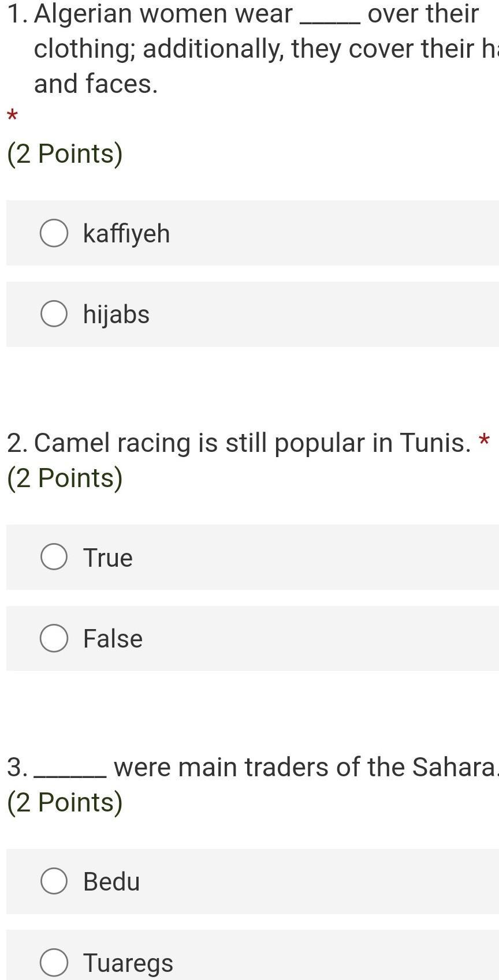Pick the False radio circle

point(54,638)
